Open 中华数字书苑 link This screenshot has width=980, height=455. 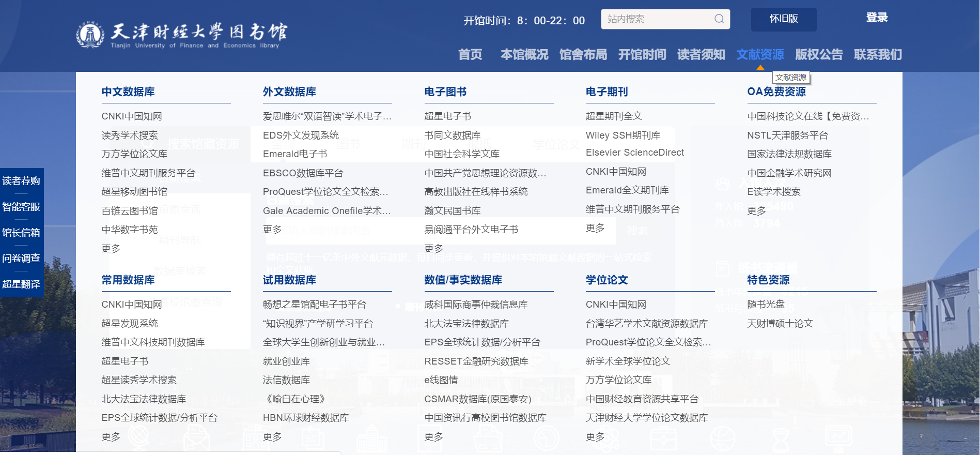130,230
